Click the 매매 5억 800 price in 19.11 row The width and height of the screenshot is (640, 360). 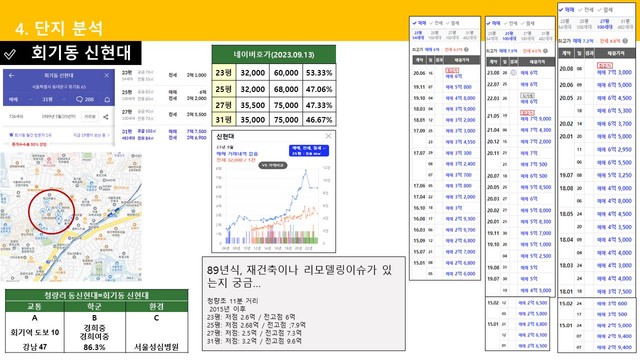[458, 87]
